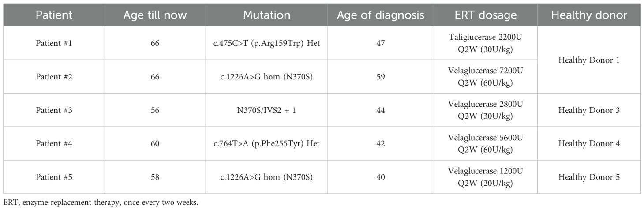Select the Age of diagnosis header
The image size is (644, 210).
tap(380, 15)
